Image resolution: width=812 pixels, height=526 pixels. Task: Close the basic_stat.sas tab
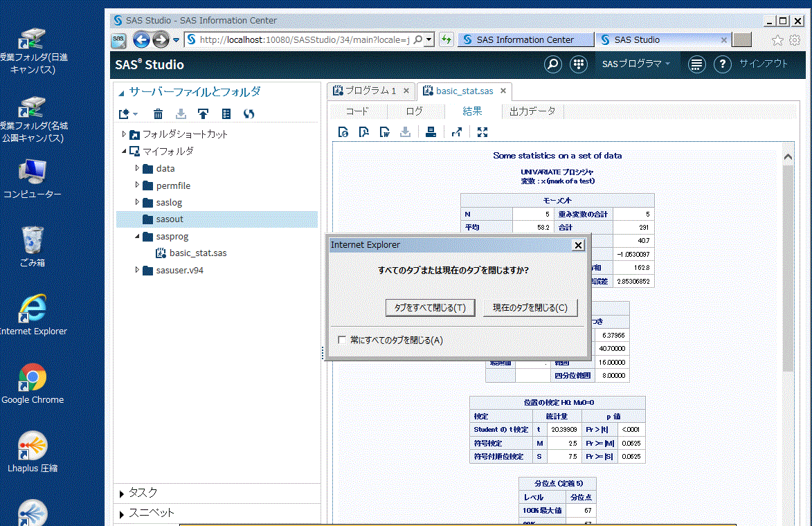tap(503, 91)
